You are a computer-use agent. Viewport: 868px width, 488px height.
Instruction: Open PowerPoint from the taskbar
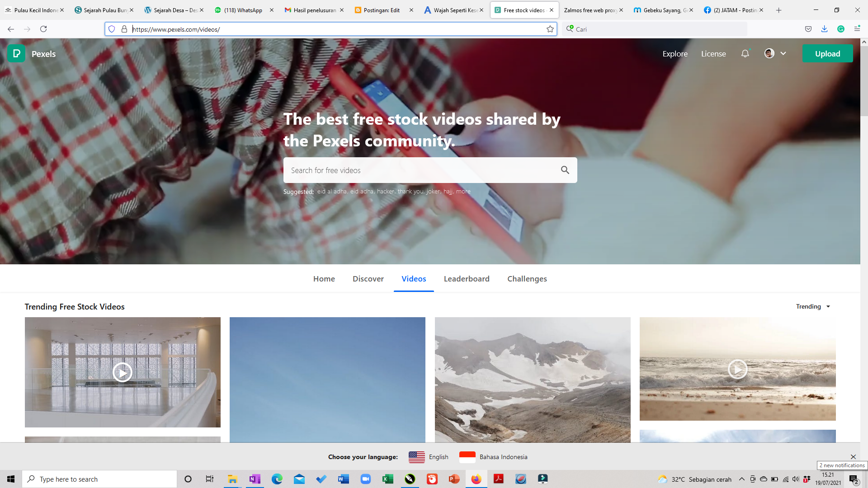click(454, 479)
